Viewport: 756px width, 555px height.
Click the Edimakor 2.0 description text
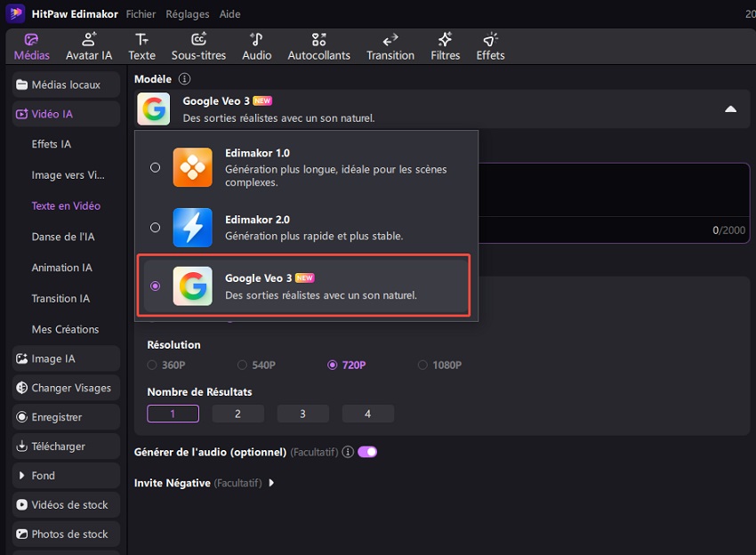point(314,237)
